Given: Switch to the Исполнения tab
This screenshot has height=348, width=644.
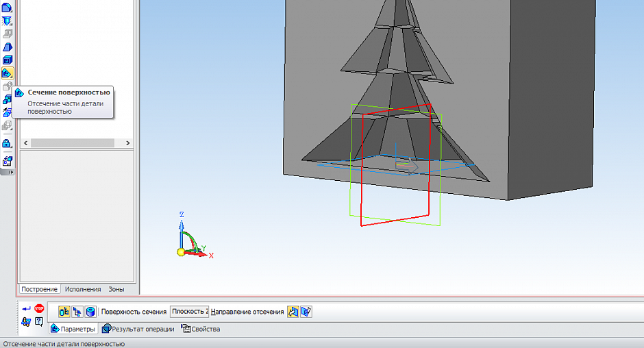Looking at the screenshot, I should tap(82, 289).
